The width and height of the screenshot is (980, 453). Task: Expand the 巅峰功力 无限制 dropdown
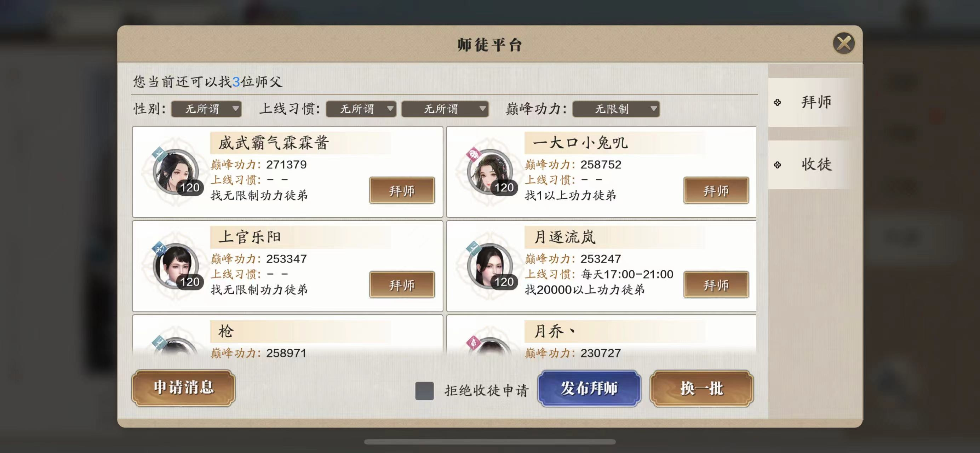point(616,109)
